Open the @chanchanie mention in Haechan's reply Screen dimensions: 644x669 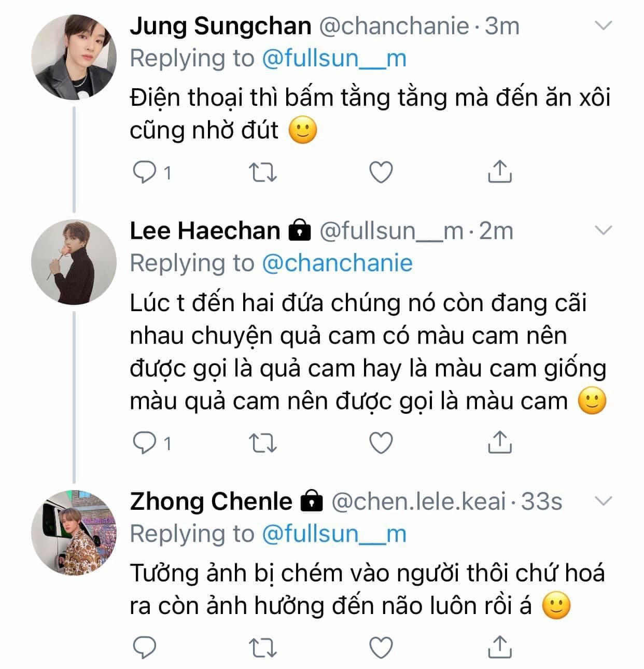(x=337, y=263)
